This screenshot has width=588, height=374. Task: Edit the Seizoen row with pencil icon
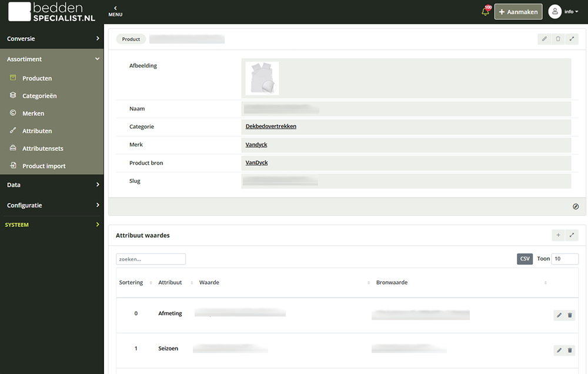(559, 350)
